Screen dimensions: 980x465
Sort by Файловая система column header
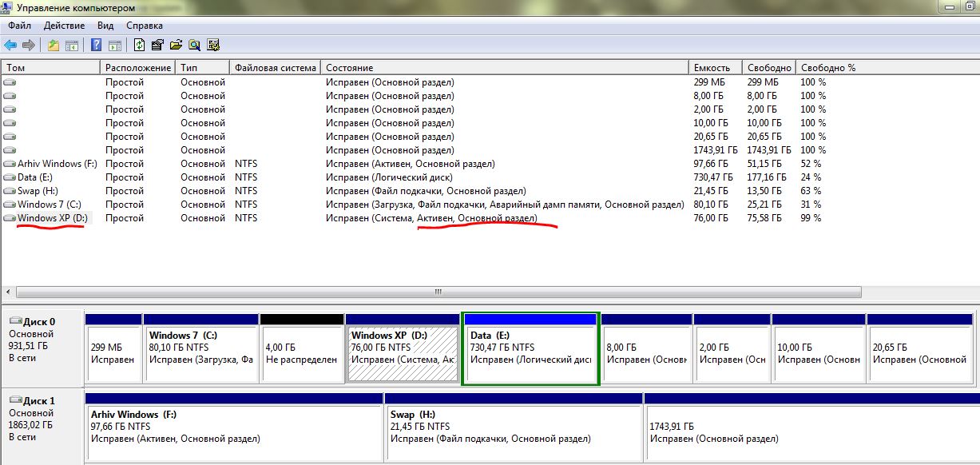276,68
